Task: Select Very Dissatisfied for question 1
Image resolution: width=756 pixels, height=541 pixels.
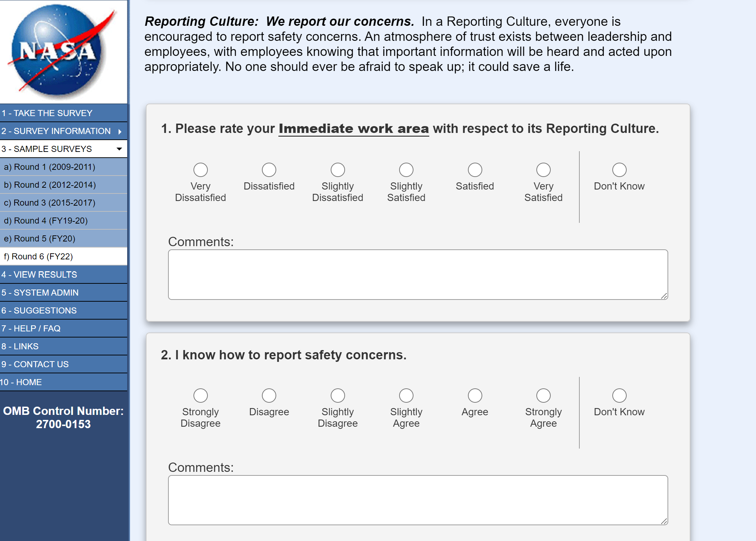Action: 200,170
